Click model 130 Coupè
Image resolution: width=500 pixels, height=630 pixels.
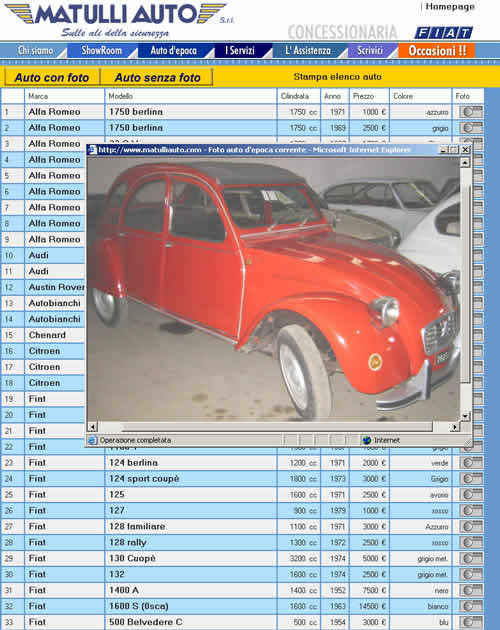tap(132, 558)
